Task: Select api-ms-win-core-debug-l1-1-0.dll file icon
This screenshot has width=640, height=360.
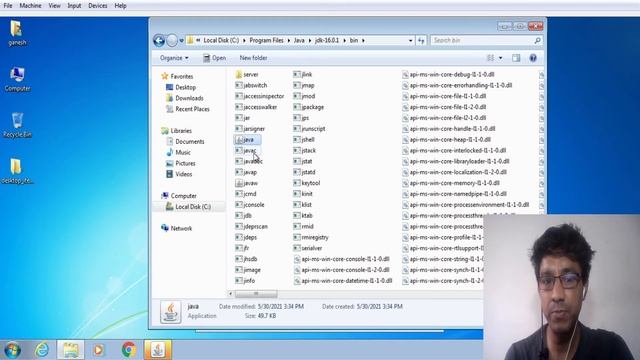Action: (x=405, y=75)
